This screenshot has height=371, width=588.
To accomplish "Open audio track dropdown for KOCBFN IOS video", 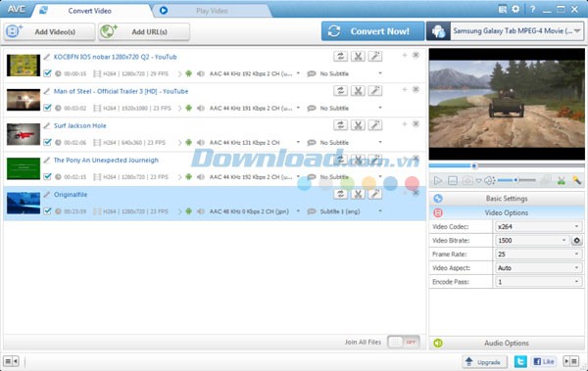I will (x=298, y=73).
